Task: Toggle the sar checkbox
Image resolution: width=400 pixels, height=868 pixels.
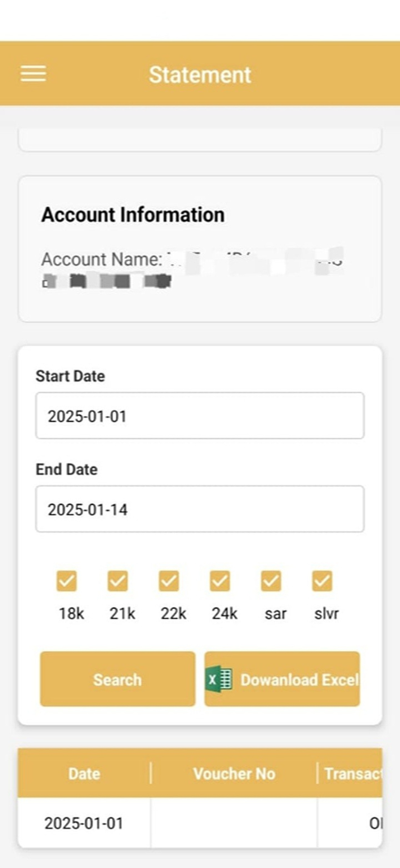Action: pos(271,581)
